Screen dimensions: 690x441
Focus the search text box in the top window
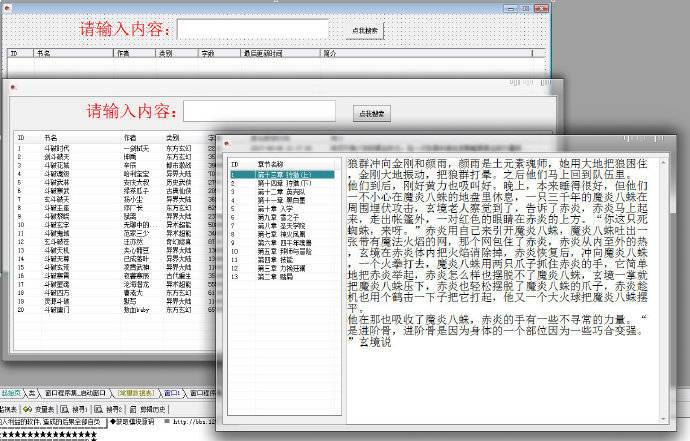[251, 29]
